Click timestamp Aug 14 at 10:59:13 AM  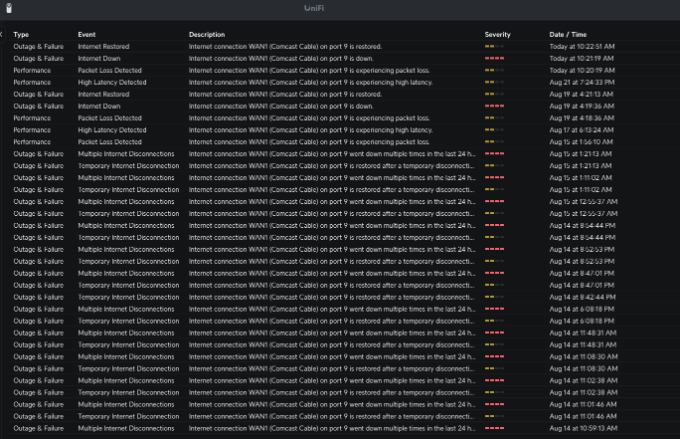tap(583, 428)
